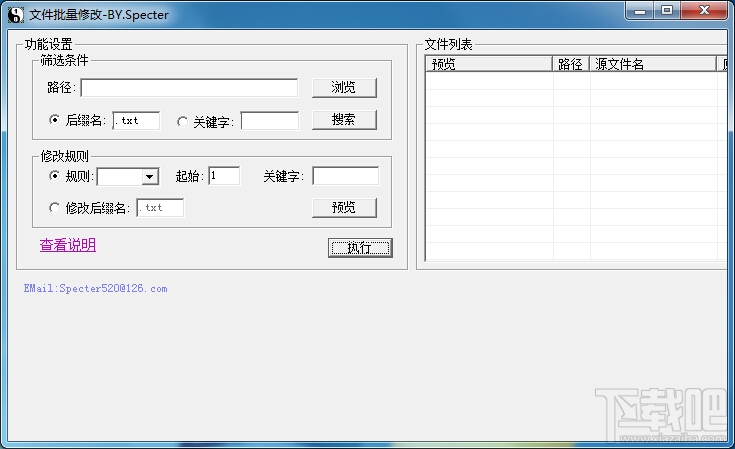Screen dimensions: 735x449
Task: Click the 预览 preview button
Action: 344,208
